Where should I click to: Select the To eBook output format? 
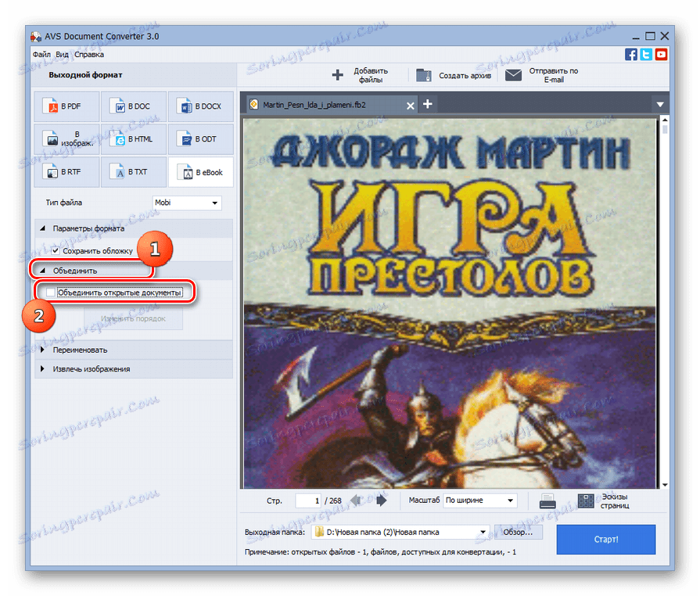(x=200, y=172)
